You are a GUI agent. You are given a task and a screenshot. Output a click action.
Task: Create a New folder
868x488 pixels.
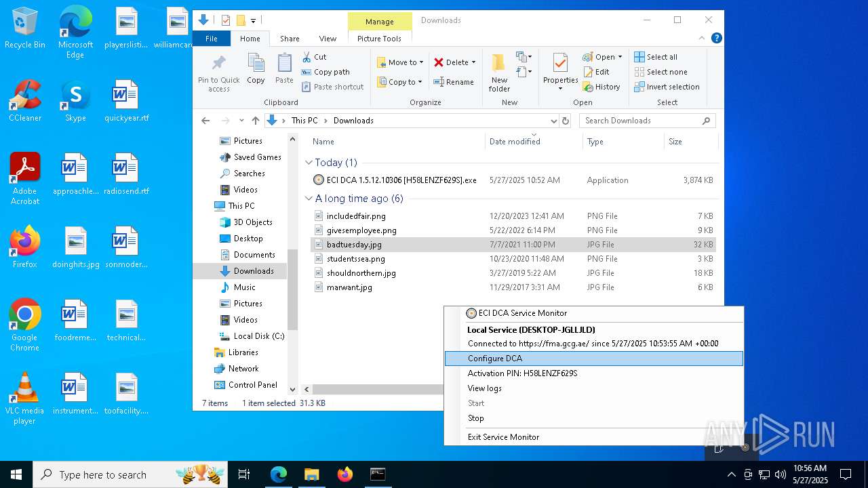(x=499, y=73)
